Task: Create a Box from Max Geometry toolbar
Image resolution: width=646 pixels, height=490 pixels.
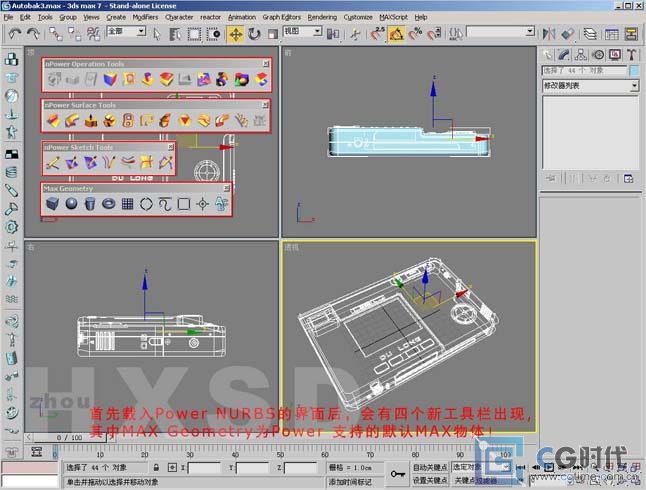Action: click(x=52, y=204)
